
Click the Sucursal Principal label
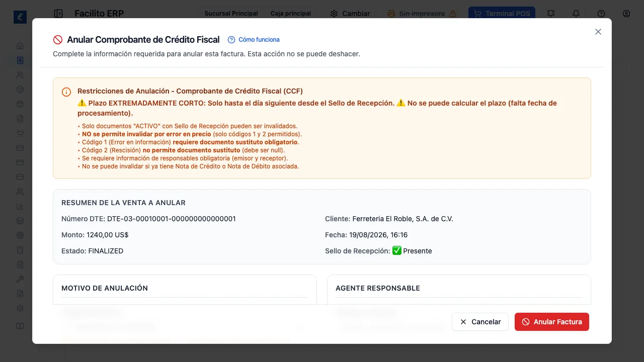click(231, 14)
